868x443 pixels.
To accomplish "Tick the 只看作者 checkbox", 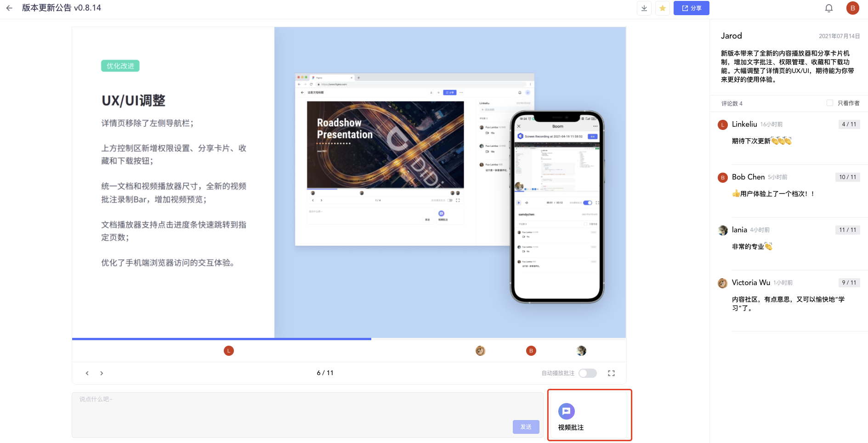I will [830, 103].
